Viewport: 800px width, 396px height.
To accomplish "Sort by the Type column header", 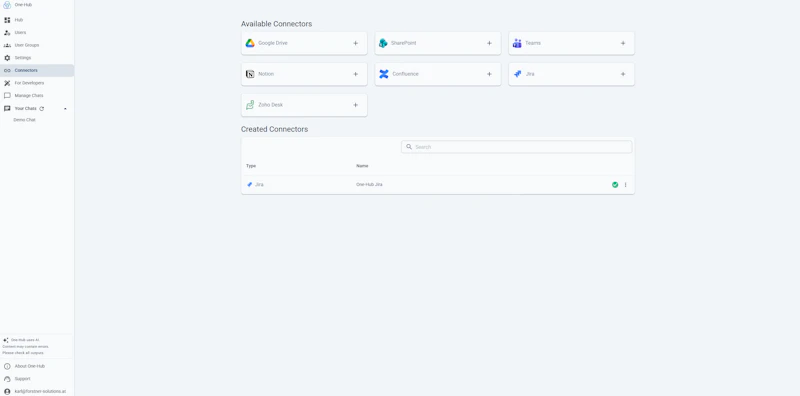I will point(251,166).
